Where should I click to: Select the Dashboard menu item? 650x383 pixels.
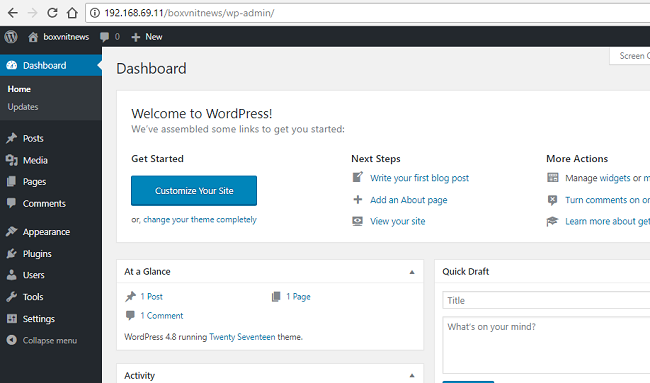click(51, 65)
